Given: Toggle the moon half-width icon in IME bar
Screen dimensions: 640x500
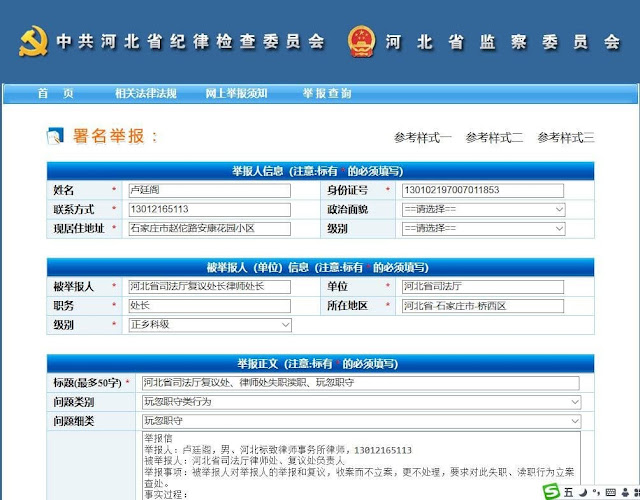Looking at the screenshot, I should tap(583, 491).
